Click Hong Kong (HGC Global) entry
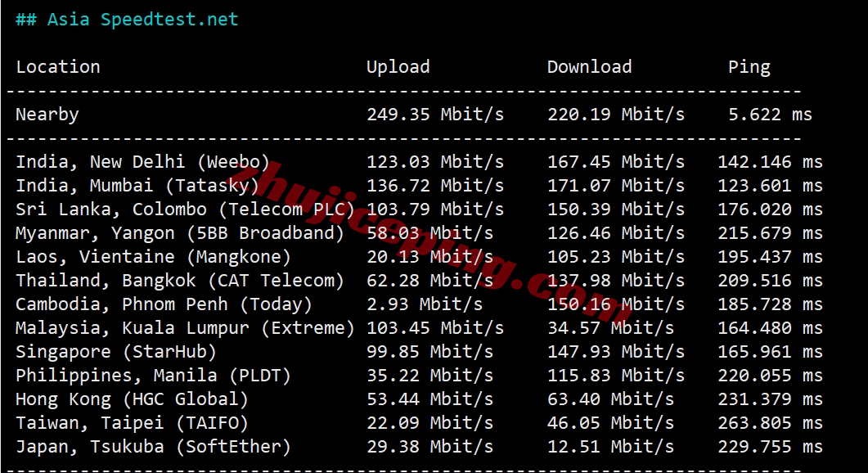This screenshot has width=868, height=473. (x=132, y=399)
